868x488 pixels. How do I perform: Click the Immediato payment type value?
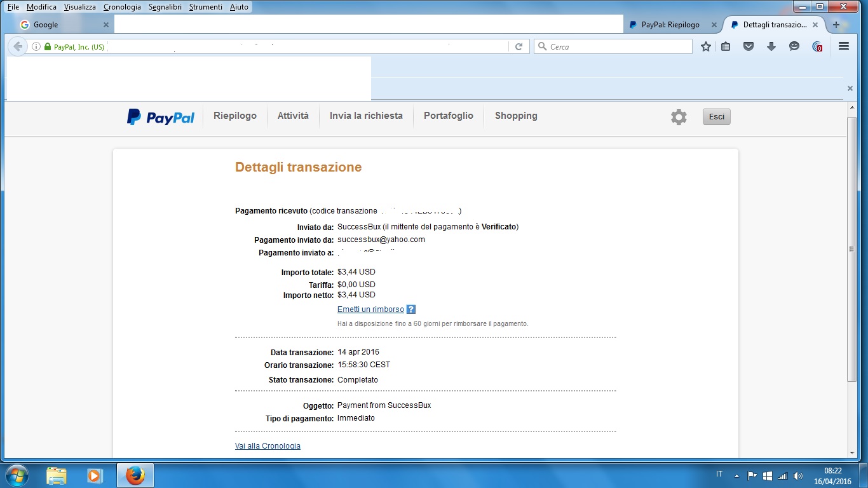coord(356,418)
